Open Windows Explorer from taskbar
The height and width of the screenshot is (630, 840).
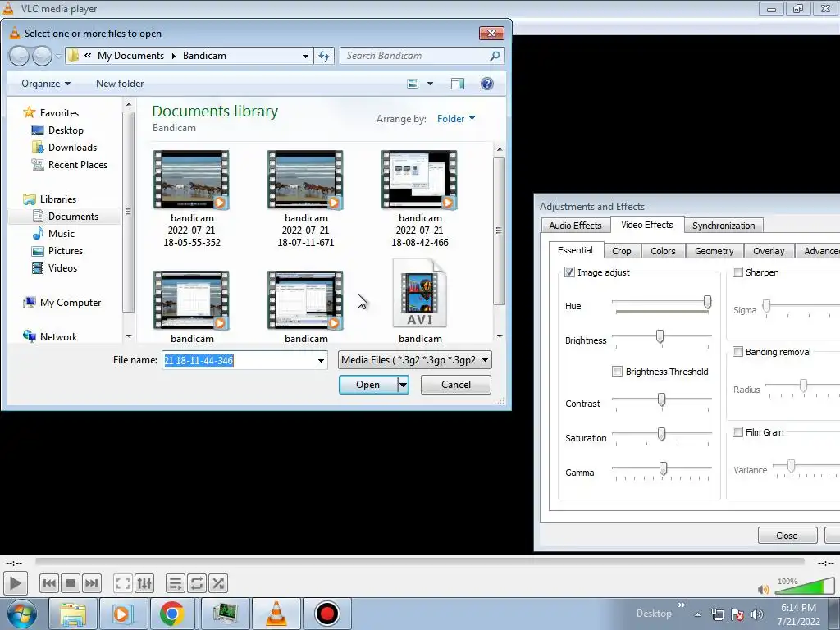[72, 614]
